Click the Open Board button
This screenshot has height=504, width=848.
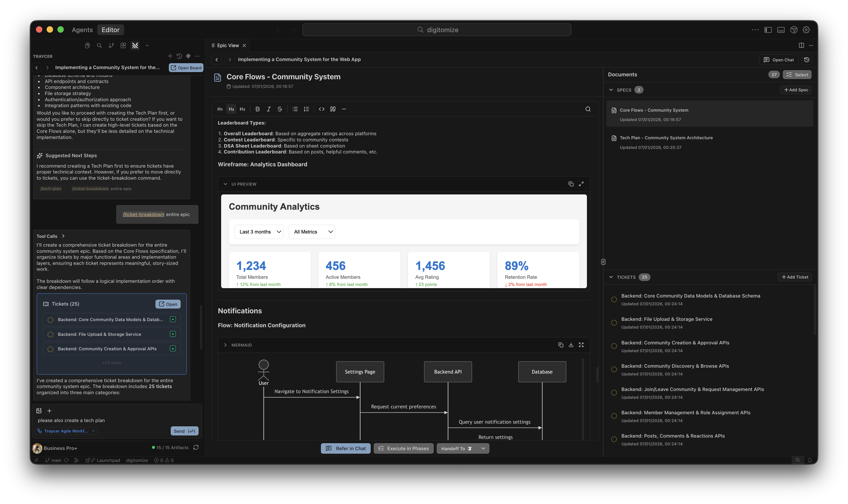click(186, 67)
